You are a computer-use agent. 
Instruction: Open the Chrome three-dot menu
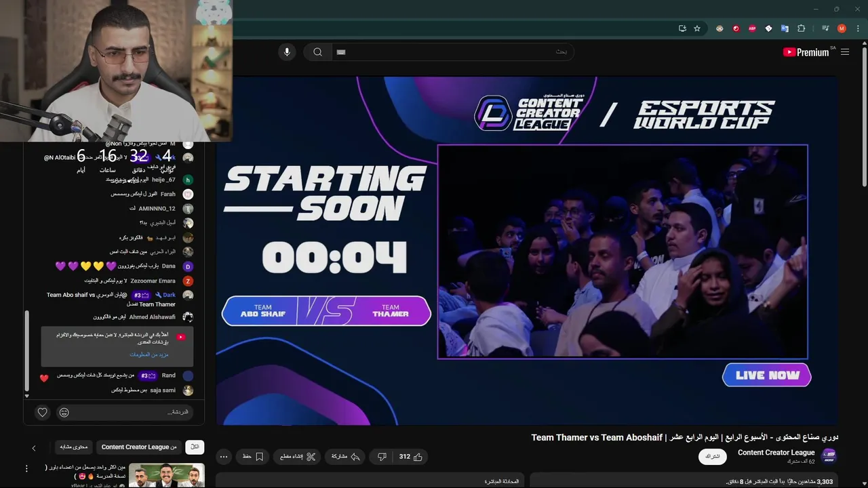pos(857,28)
